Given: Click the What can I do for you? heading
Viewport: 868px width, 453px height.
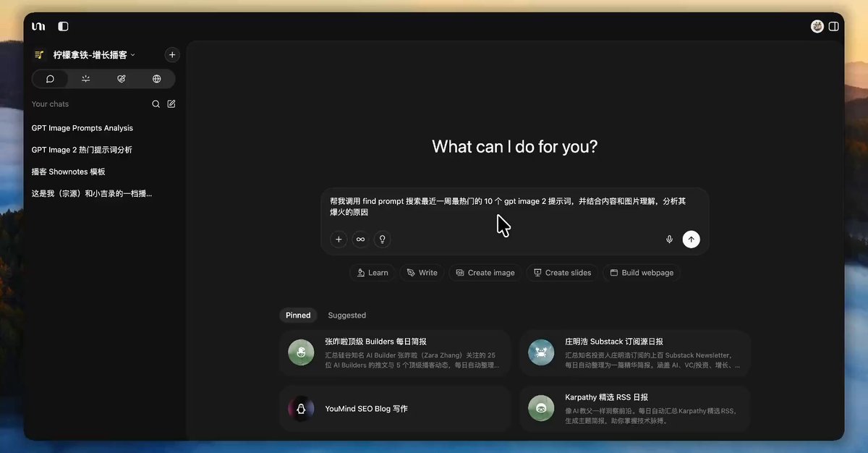Looking at the screenshot, I should [515, 146].
